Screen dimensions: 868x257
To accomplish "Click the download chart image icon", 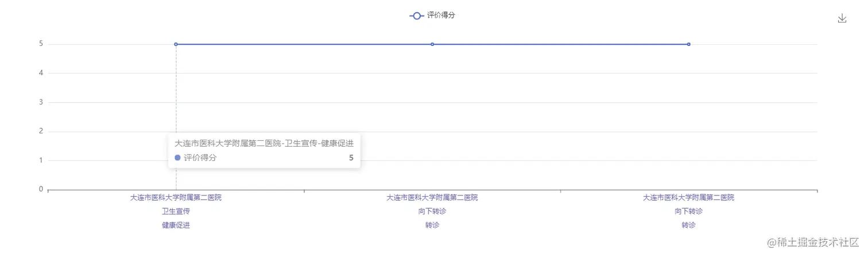I will (x=842, y=18).
